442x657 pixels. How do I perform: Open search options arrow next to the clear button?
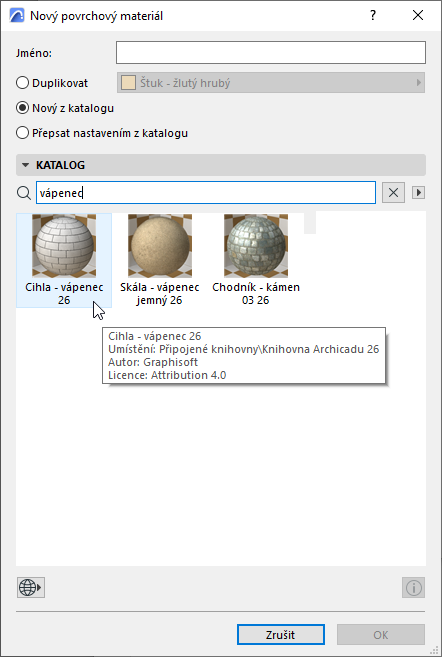(418, 193)
